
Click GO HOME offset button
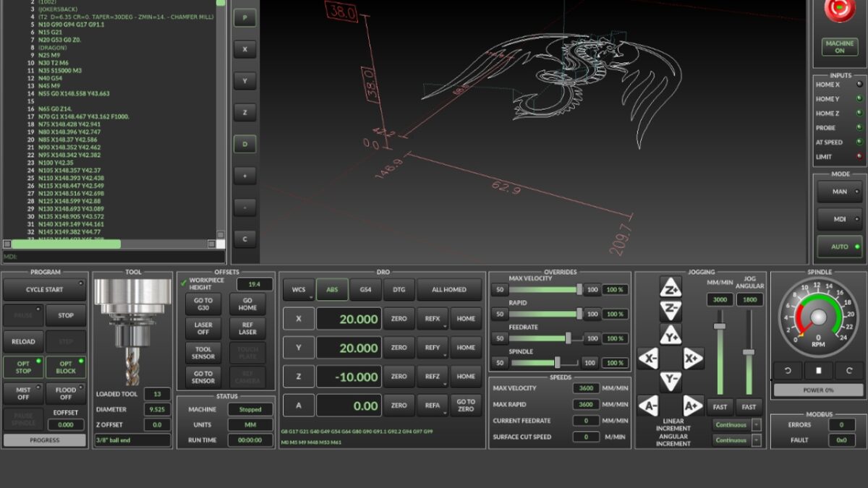point(247,304)
